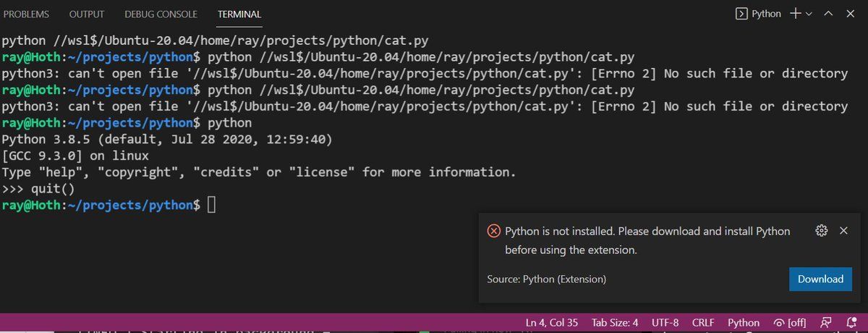Open the launch profile dropdown chevron

click(x=809, y=14)
